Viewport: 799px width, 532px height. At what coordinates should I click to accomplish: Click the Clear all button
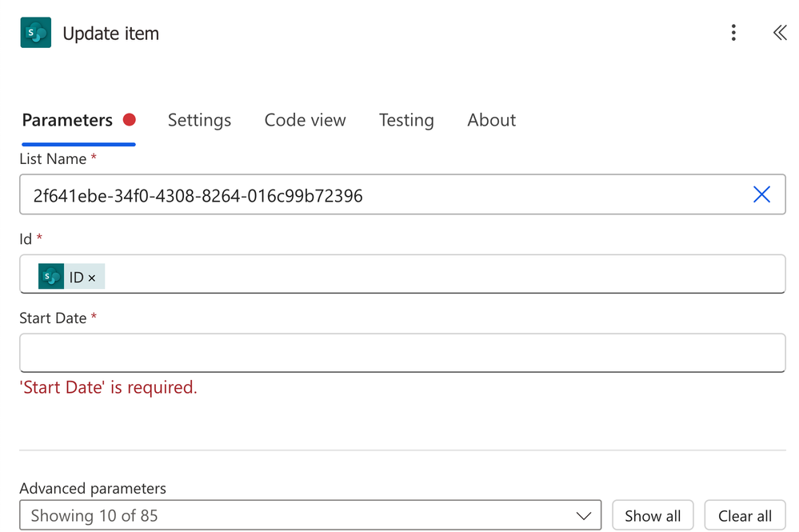745,516
